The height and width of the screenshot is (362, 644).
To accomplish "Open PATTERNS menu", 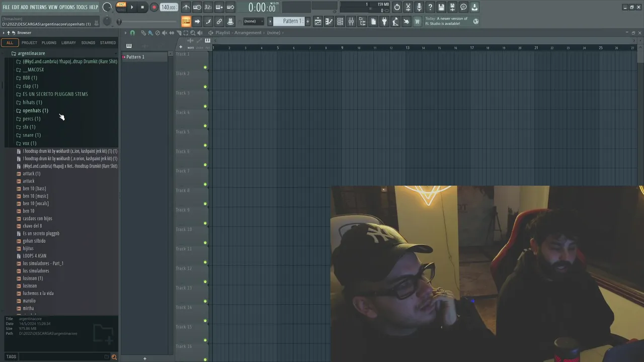I will (38, 7).
